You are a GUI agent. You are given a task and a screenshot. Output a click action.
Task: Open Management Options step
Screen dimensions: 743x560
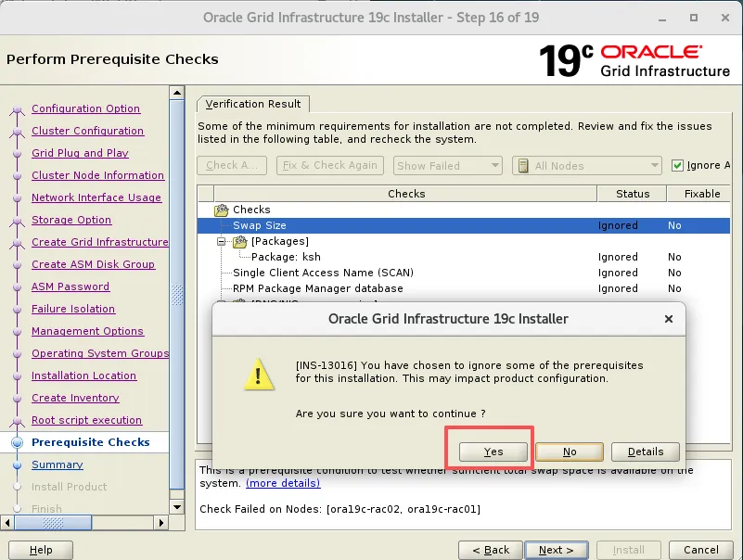click(x=87, y=331)
